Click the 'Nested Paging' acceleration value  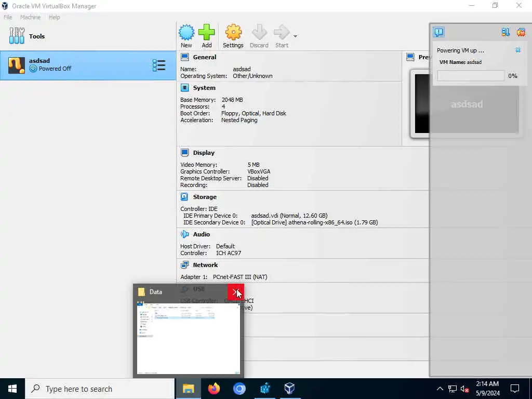pos(239,120)
